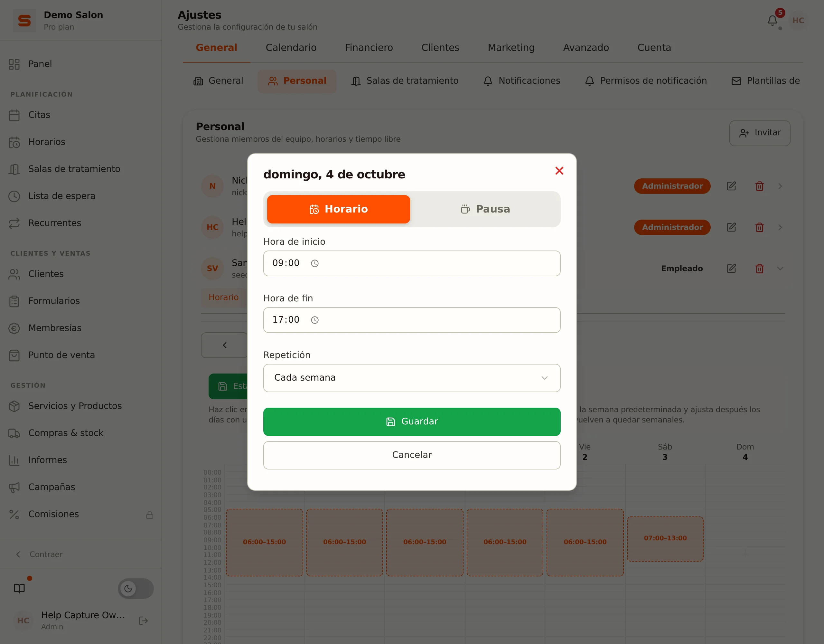
Task: Switch to the Pausa option
Action: coord(485,209)
